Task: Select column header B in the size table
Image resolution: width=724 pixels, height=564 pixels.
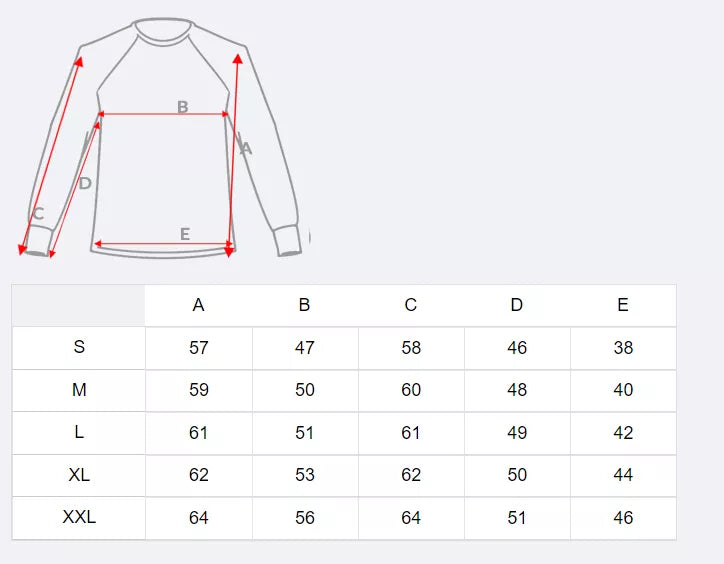Action: coord(305,305)
